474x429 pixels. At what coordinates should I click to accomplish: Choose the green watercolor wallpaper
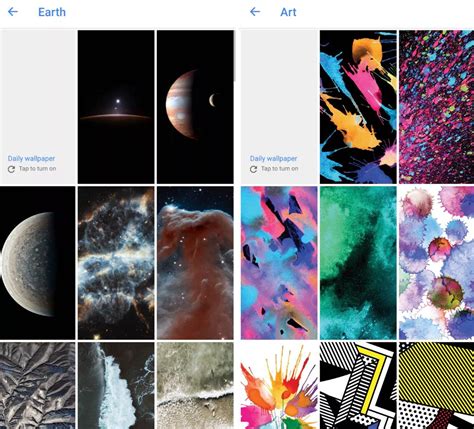[x=358, y=263]
